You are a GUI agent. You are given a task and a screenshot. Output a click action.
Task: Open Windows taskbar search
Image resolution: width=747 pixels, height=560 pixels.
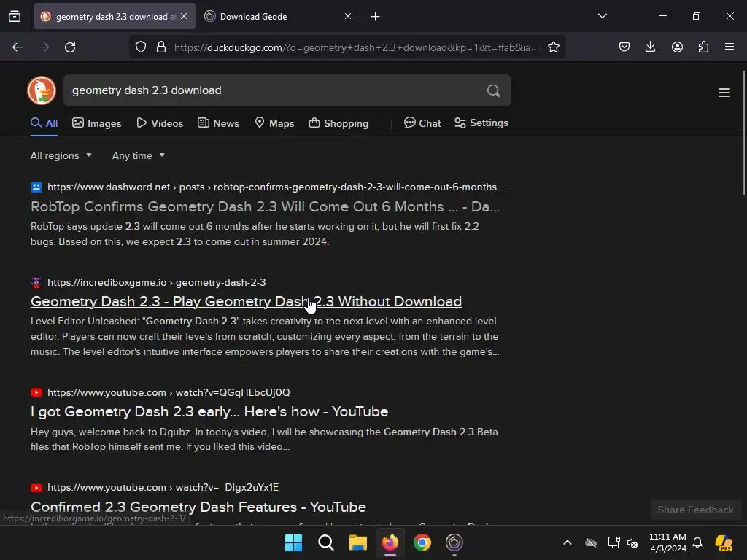point(326,542)
